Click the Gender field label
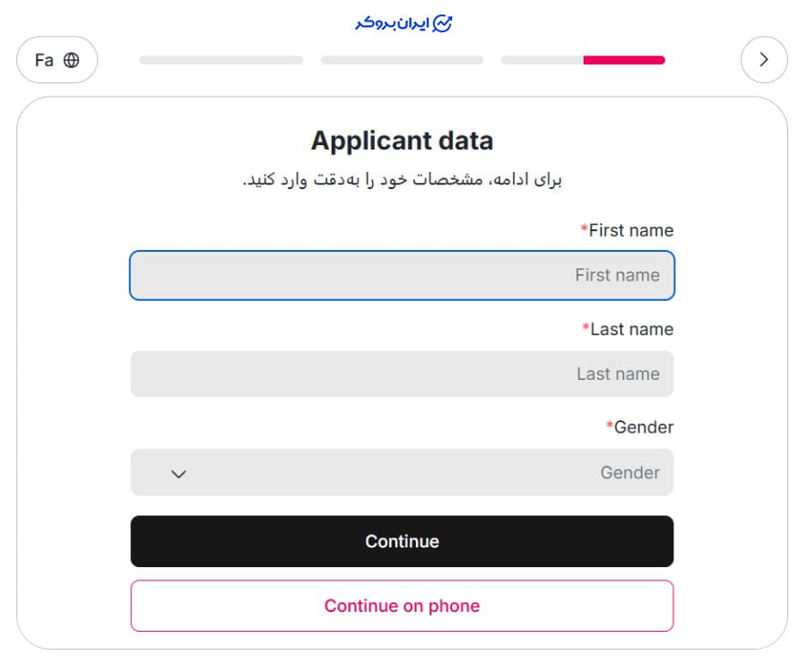The image size is (807, 672). click(643, 427)
